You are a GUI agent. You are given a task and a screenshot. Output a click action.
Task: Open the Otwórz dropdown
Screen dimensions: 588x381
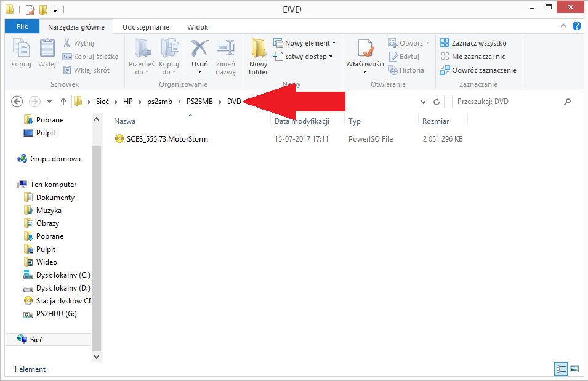[409, 43]
